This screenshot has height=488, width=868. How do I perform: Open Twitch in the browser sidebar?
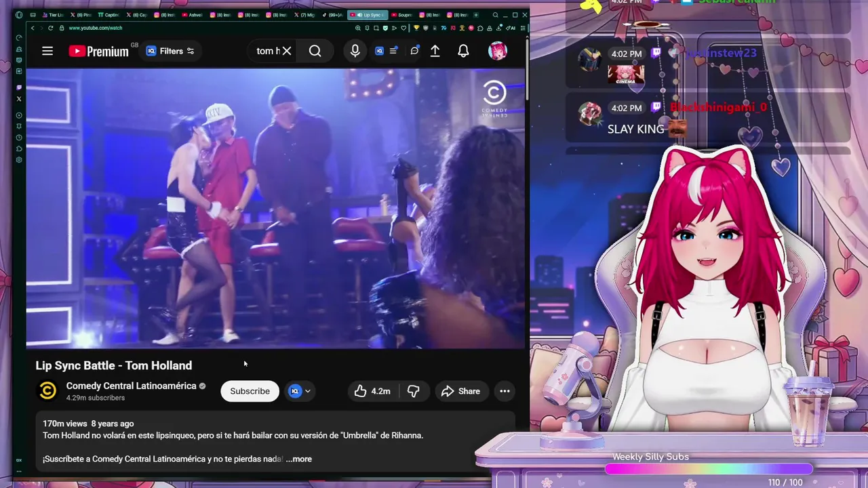click(19, 87)
